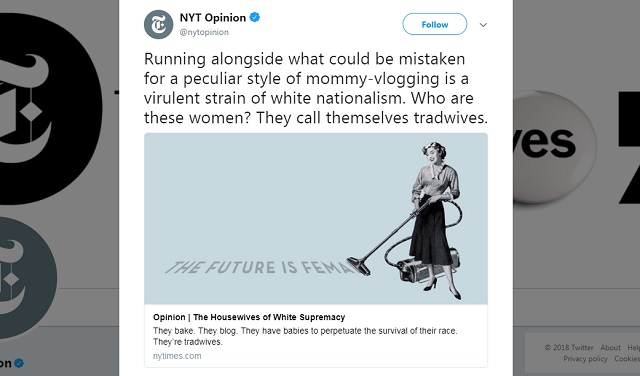640x376 pixels.
Task: Follow the NYT Opinion account
Action: coord(435,24)
